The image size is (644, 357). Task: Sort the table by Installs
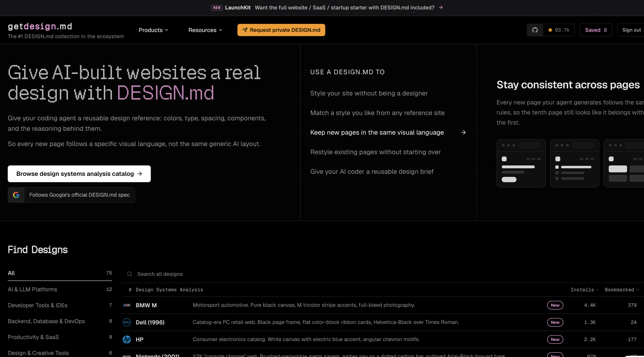(x=584, y=290)
